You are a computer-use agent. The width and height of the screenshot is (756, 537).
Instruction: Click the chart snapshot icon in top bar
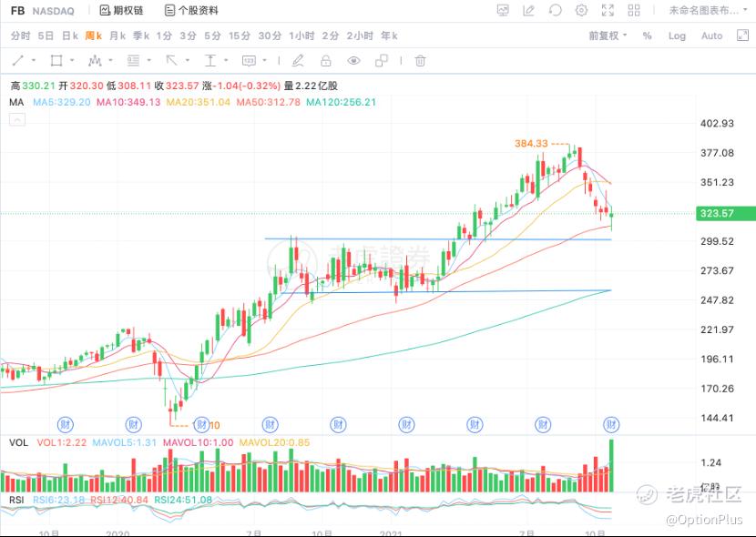503,10
